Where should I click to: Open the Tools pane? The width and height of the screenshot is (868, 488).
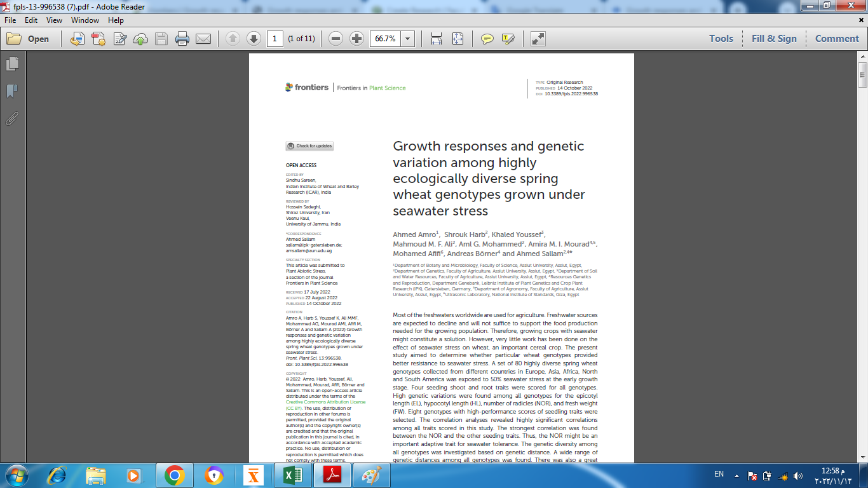pyautogui.click(x=721, y=38)
